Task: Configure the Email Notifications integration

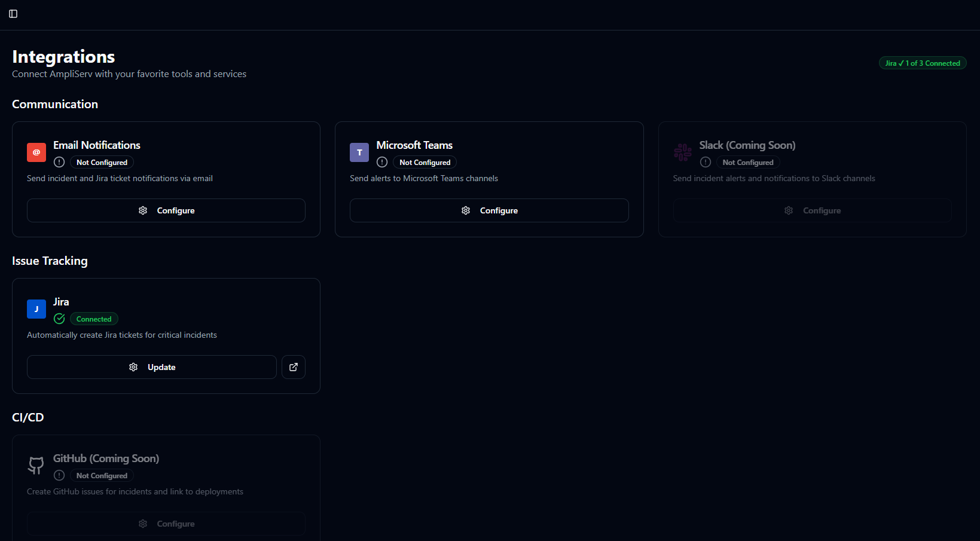Action: click(166, 210)
